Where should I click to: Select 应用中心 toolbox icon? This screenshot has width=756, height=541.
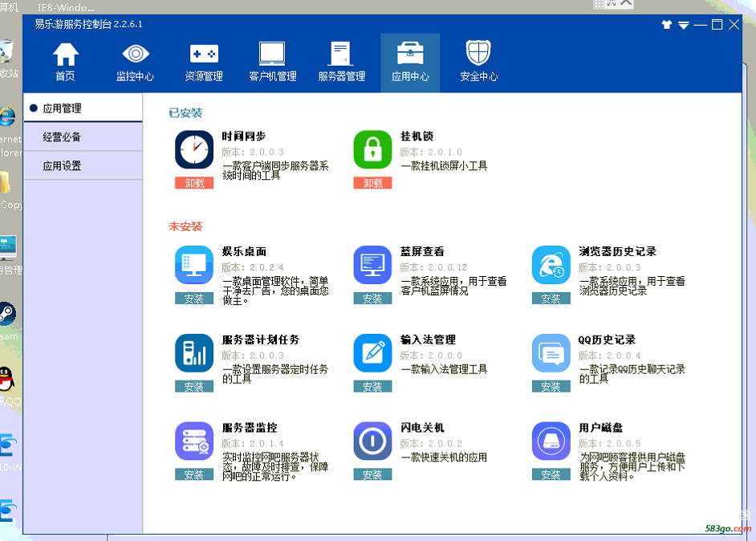(x=410, y=53)
